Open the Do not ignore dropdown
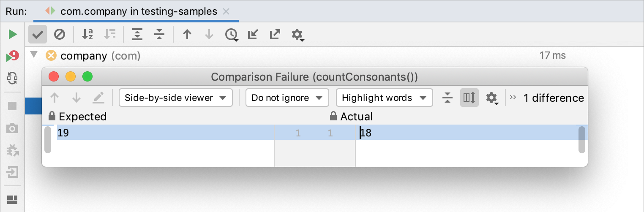This screenshot has height=212, width=644. (x=287, y=98)
